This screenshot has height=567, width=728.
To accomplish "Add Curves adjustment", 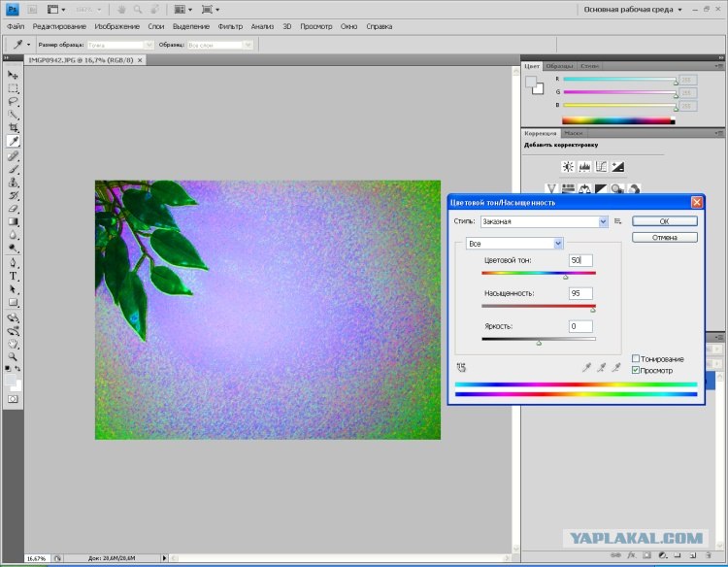I will [601, 166].
